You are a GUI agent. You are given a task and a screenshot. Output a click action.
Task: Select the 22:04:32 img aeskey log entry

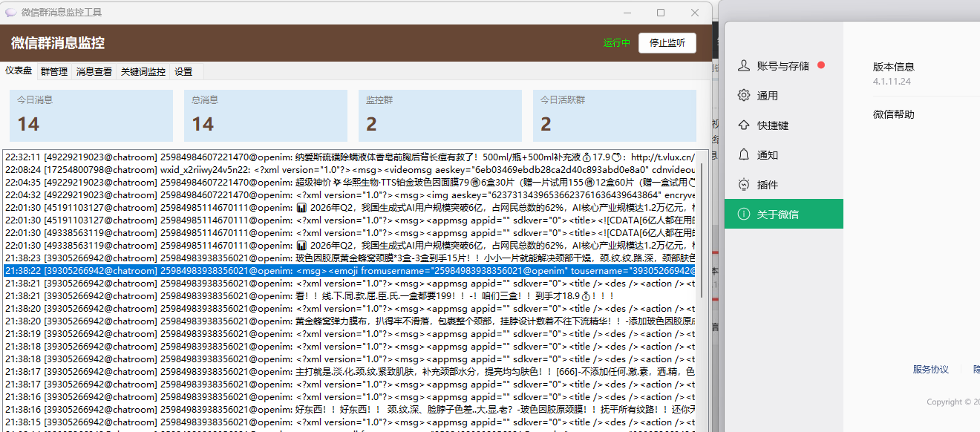pyautogui.click(x=350, y=194)
